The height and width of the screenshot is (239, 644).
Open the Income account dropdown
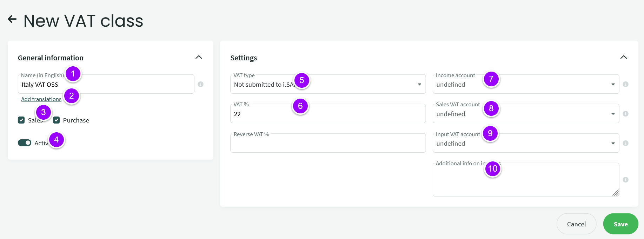(x=526, y=84)
